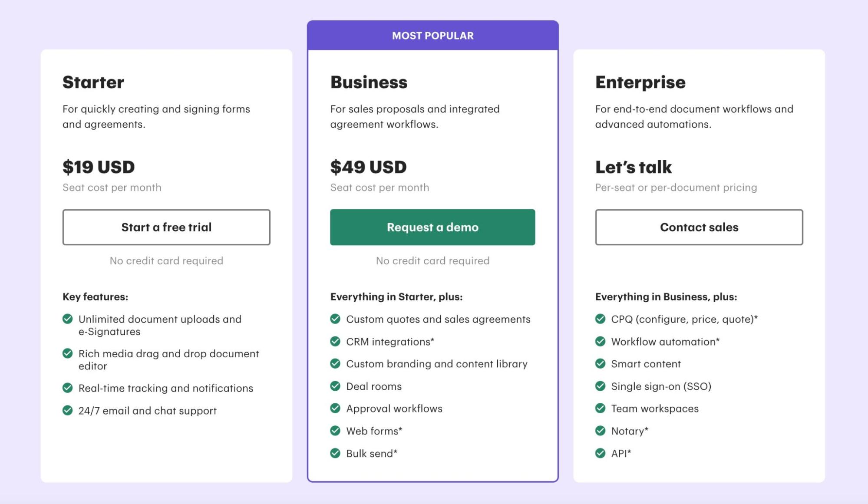Click the $49 USD price text
Image resolution: width=868 pixels, height=504 pixels.
(x=368, y=167)
